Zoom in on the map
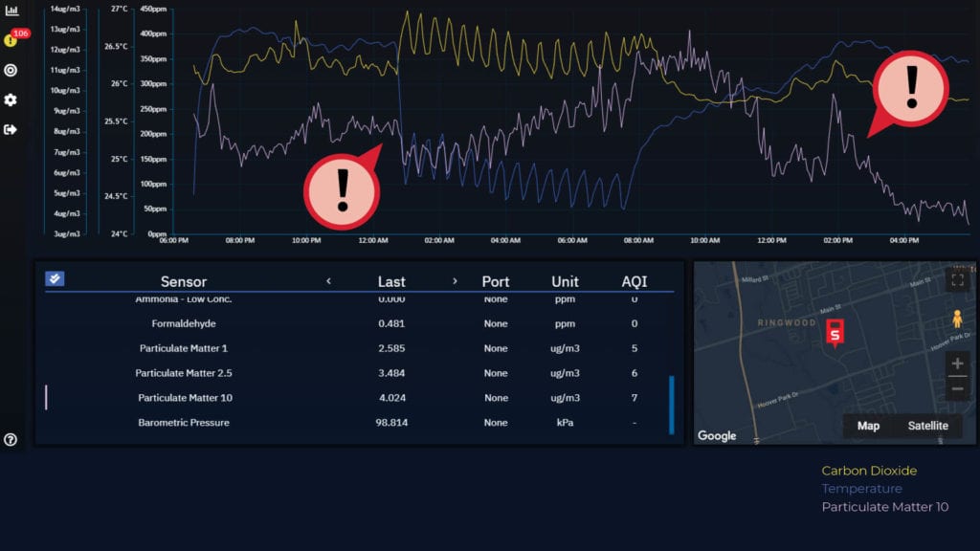980x551 pixels. coord(957,364)
